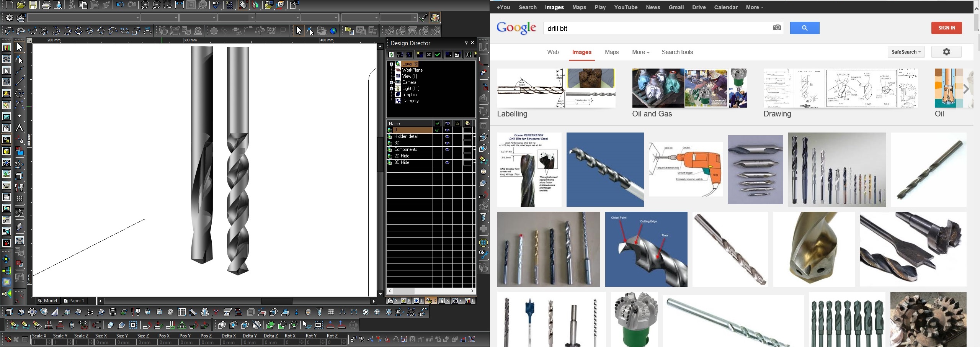This screenshot has width=980, height=347.
Task: Select the Line drawing tool
Action: tap(19, 82)
